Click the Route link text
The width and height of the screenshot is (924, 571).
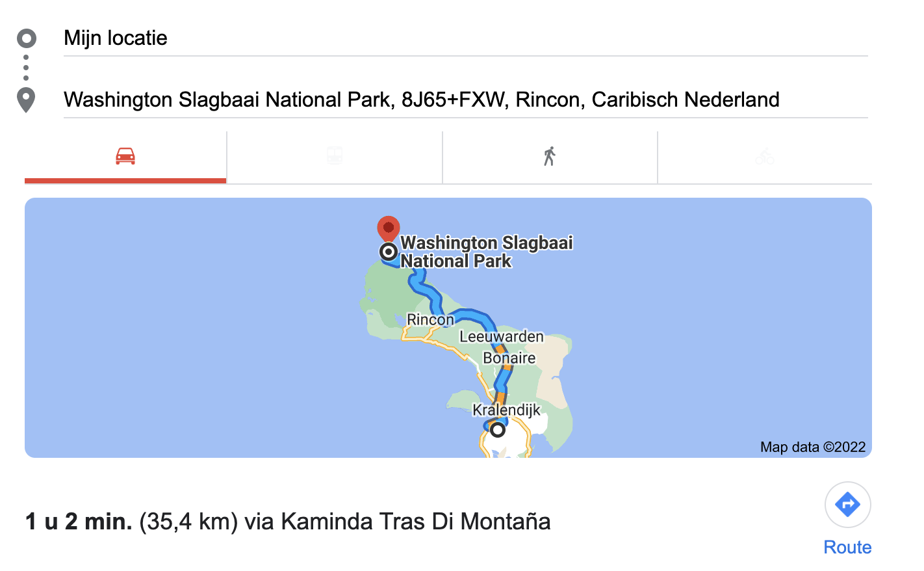[847, 548]
